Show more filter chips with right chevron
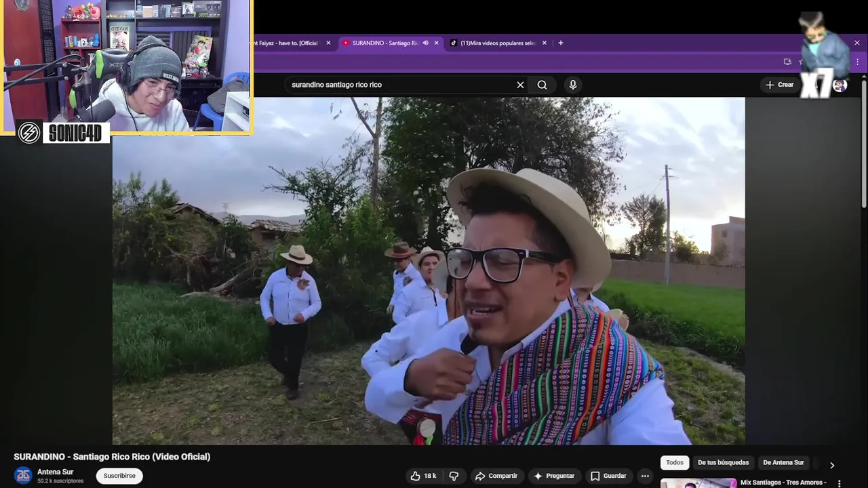The width and height of the screenshot is (868, 488). (x=832, y=465)
